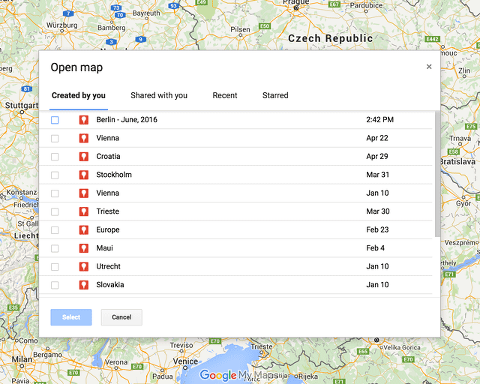Viewport: 480px width, 384px height.
Task: Open the Vienna map dated Jan 10
Action: (236, 193)
